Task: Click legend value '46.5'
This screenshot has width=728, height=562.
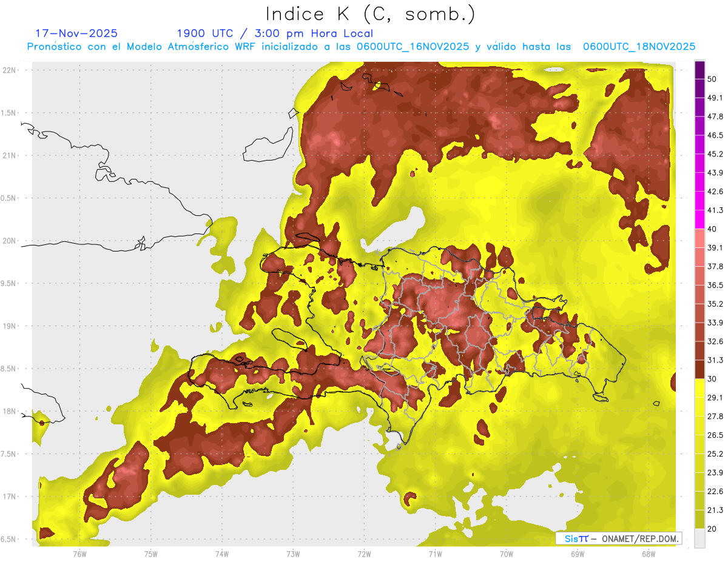Action: [x=715, y=135]
